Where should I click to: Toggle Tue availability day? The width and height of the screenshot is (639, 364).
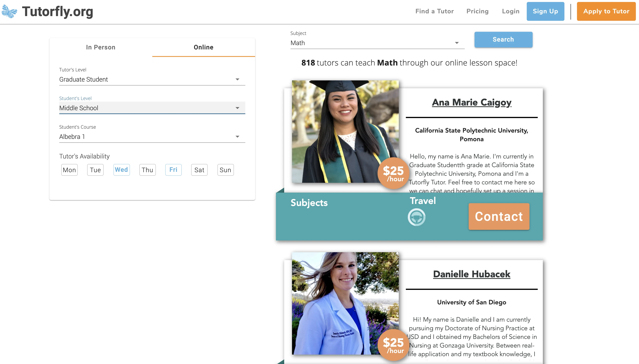tap(95, 170)
